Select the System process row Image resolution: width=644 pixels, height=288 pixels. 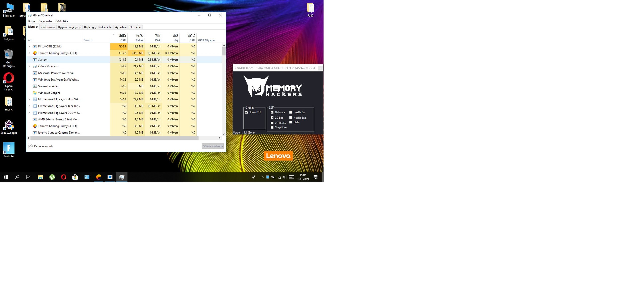coord(124,60)
